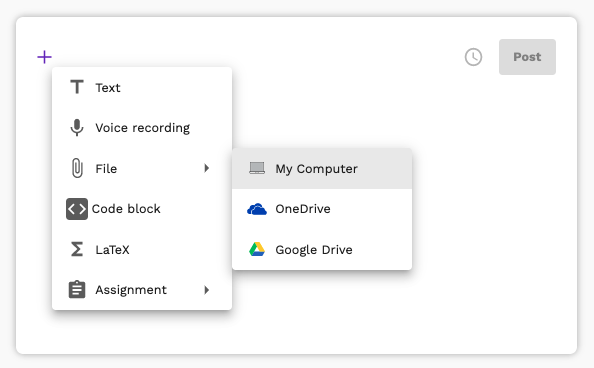Insert a Code block
594x368 pixels.
pos(142,209)
